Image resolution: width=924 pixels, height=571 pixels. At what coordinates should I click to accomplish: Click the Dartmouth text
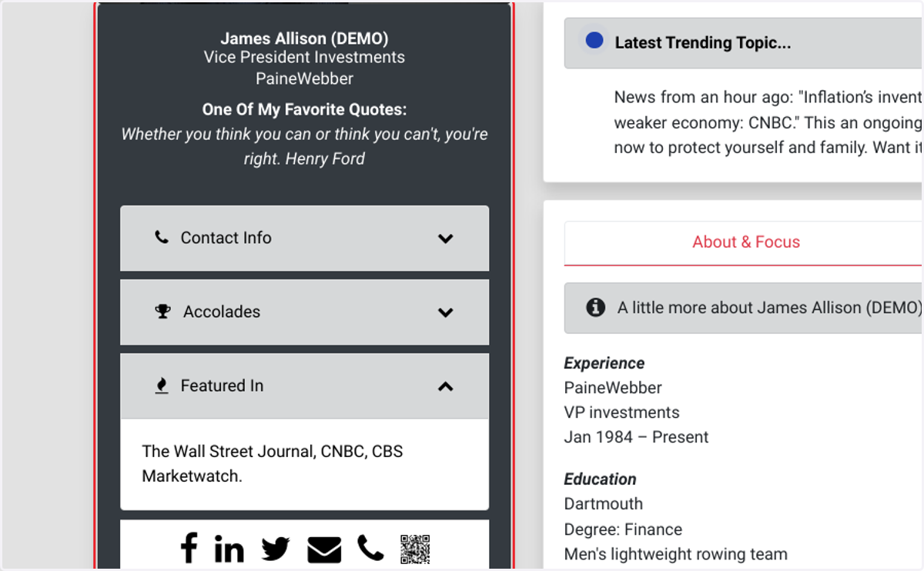click(603, 504)
